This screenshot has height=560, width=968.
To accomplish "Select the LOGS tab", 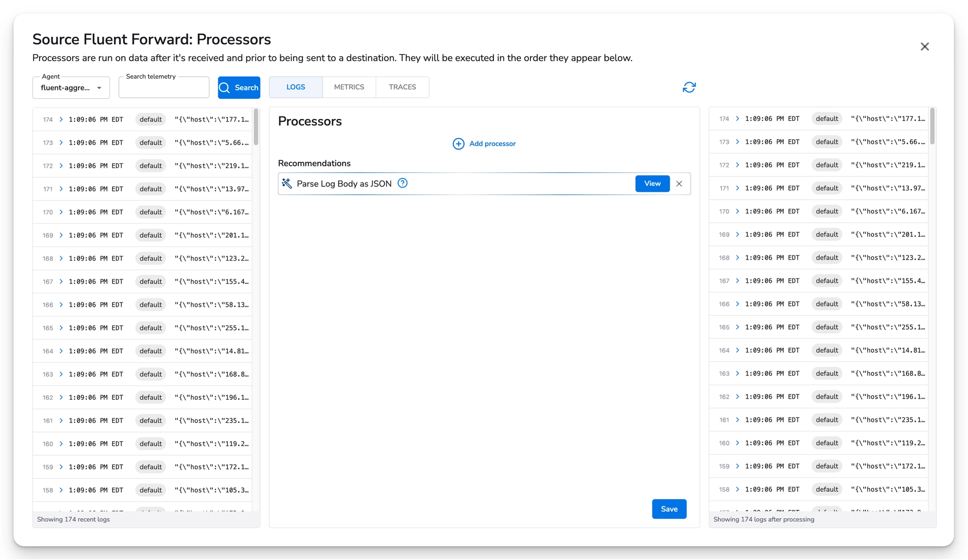I will coord(295,87).
